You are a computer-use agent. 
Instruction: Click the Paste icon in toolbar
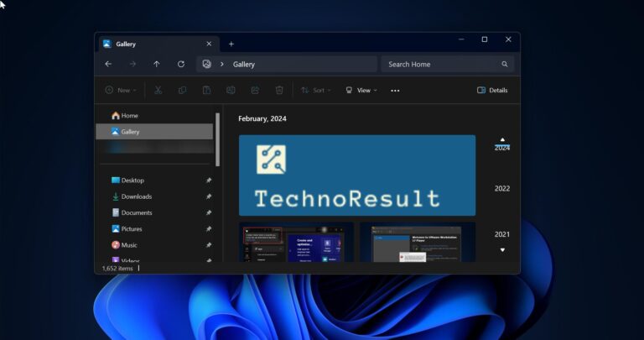tap(206, 90)
